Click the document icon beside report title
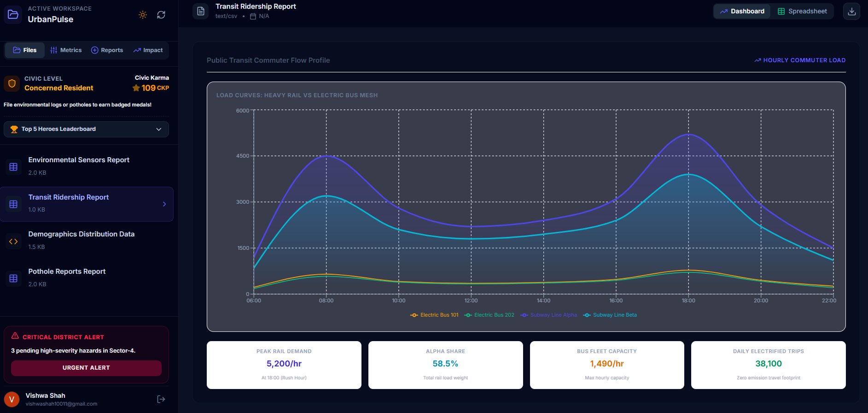868x413 pixels. coord(201,11)
